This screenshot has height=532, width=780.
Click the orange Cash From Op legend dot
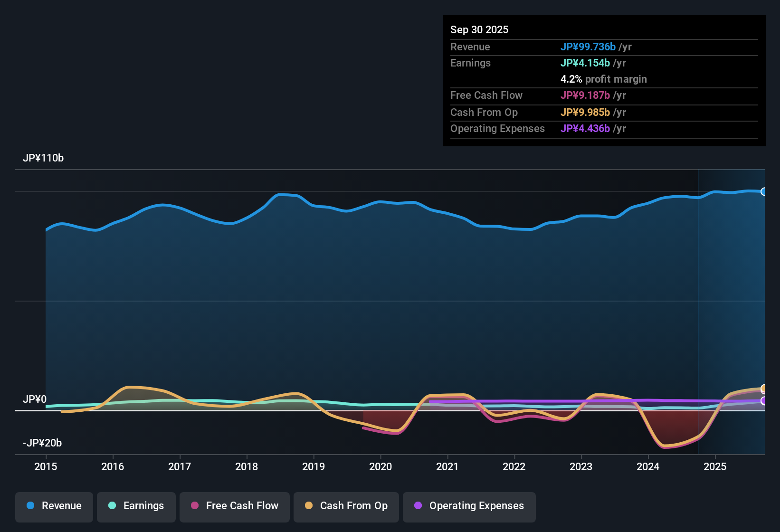309,506
